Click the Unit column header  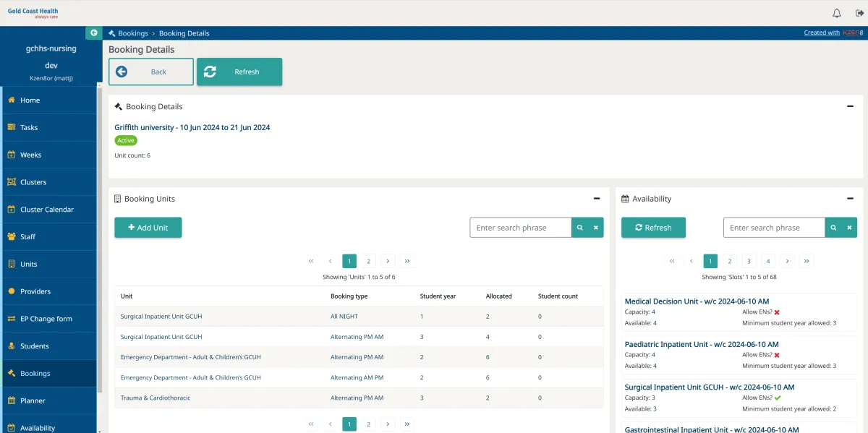pos(127,296)
